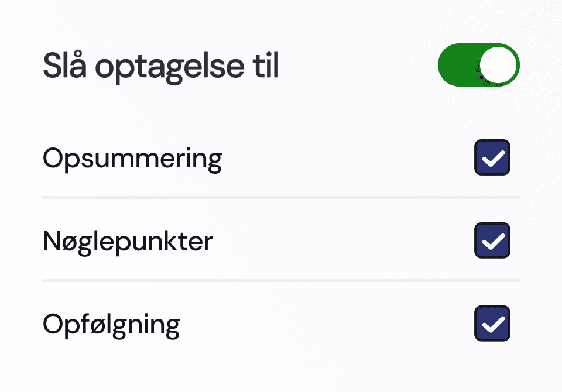Image resolution: width=562 pixels, height=392 pixels.
Task: Click the white checkmark icon beside Nøglepunkter
Action: click(x=494, y=242)
